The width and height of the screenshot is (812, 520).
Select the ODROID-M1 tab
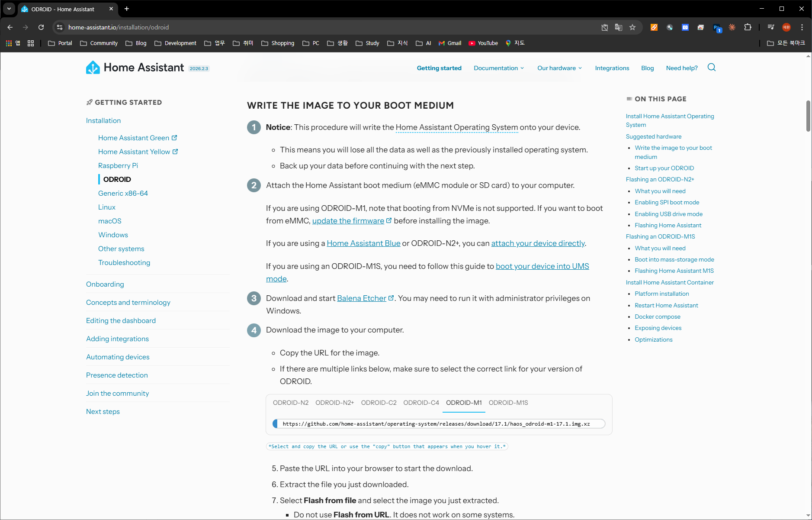pos(464,403)
